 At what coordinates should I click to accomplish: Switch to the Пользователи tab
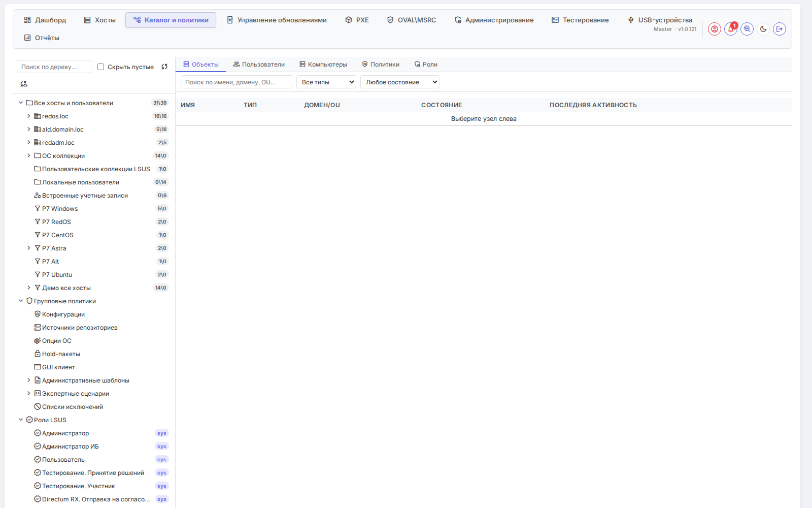[x=259, y=65]
